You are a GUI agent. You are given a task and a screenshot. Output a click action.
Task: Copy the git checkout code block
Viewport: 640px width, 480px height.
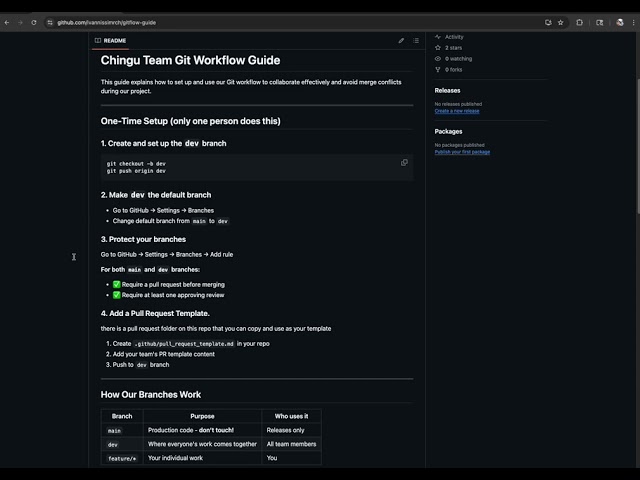pos(404,163)
